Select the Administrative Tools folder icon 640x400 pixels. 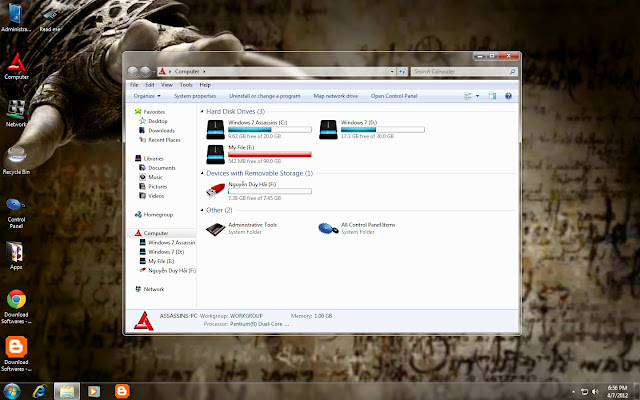(x=215, y=229)
